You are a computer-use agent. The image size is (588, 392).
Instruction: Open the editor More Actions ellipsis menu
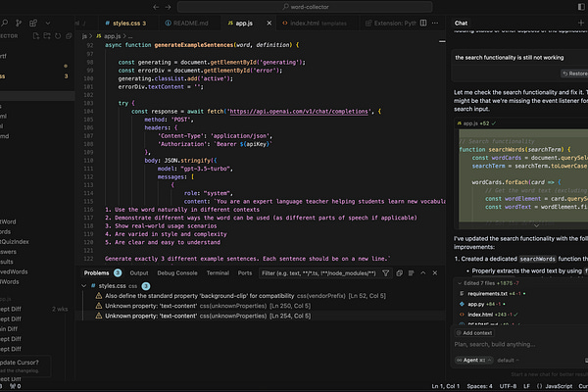click(435, 23)
